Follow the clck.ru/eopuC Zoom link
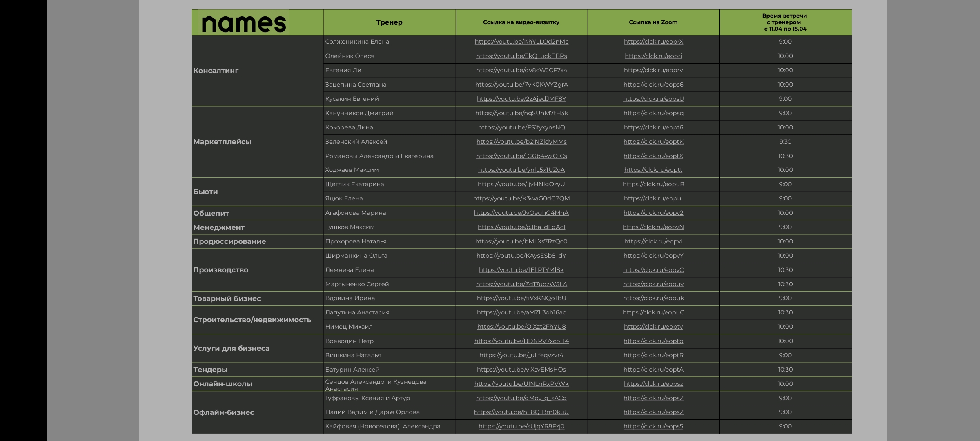This screenshot has height=441, width=980. [x=653, y=312]
